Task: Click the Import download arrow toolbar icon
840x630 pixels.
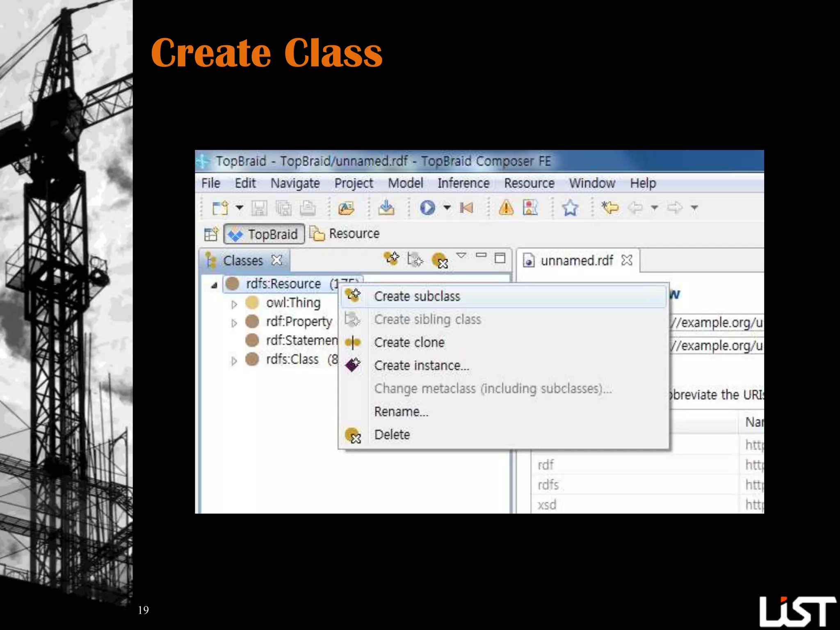Action: pyautogui.click(x=386, y=208)
